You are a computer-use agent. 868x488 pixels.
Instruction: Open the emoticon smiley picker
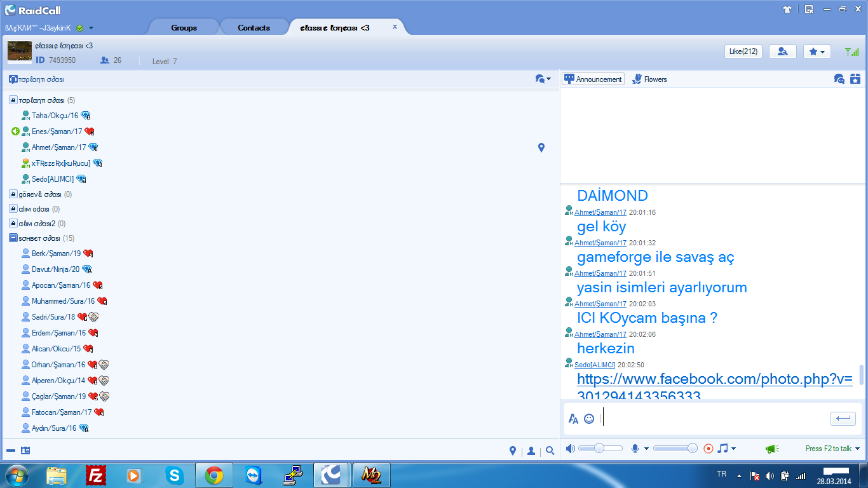pyautogui.click(x=589, y=419)
